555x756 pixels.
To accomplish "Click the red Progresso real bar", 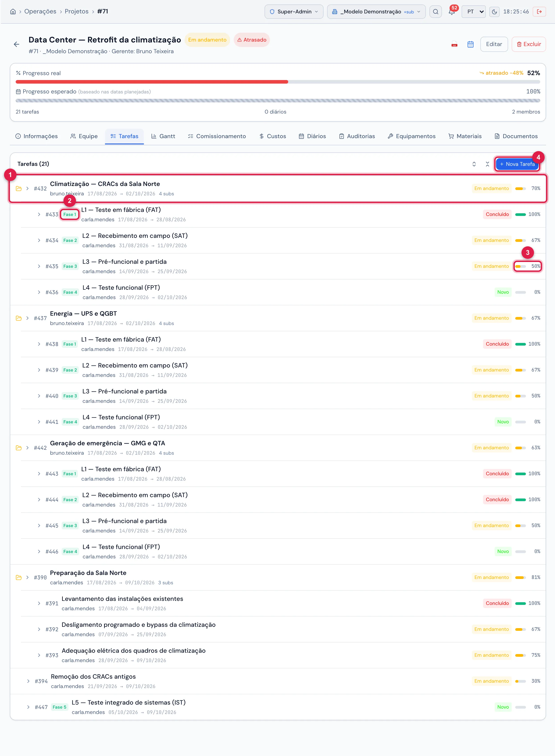I will 152,82.
